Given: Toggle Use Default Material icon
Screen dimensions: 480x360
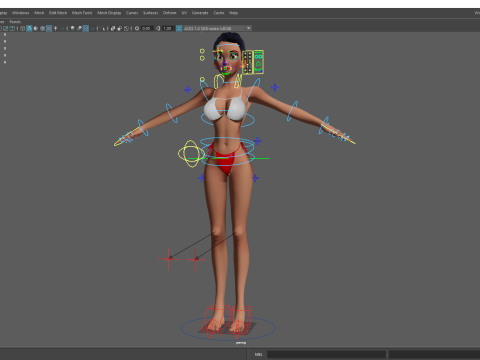Looking at the screenshot, I should pos(36,28).
